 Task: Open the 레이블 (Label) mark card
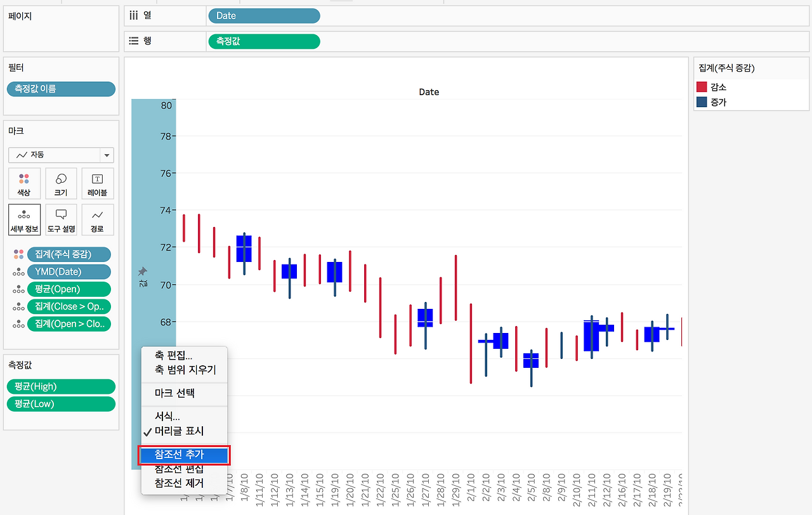[98, 184]
